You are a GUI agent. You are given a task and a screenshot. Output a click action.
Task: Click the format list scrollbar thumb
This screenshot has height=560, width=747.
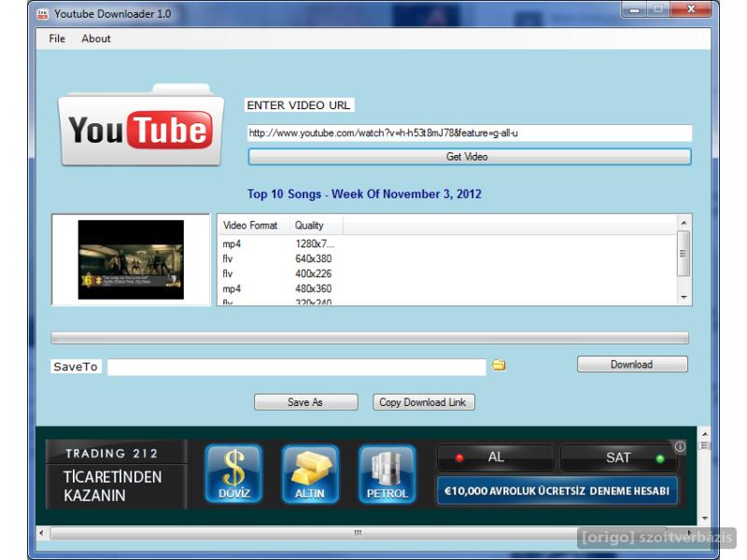pos(684,253)
